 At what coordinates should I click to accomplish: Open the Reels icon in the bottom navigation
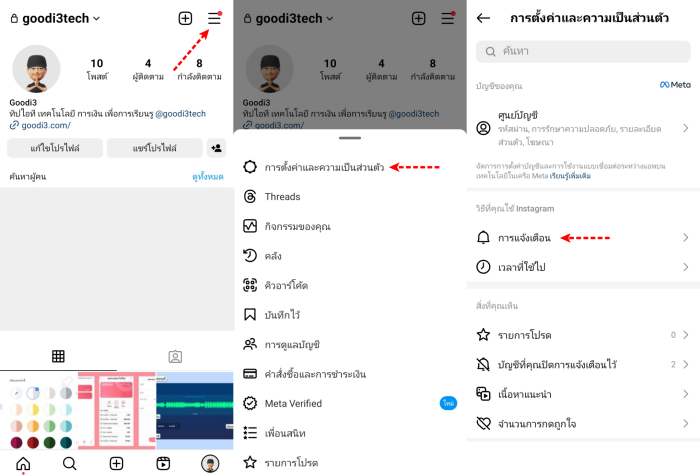163,463
